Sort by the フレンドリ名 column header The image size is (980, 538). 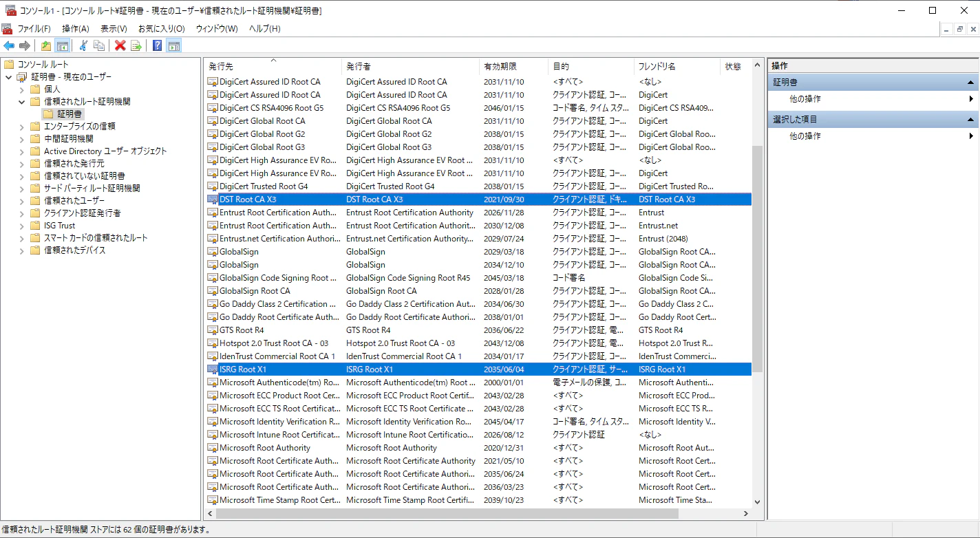677,67
